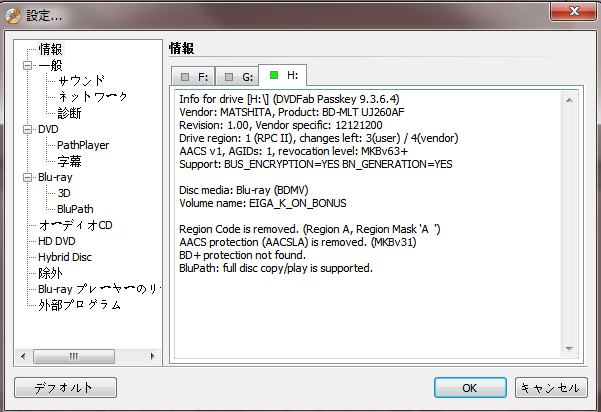Click the DVDFab Passkey icon in title bar

point(13,16)
